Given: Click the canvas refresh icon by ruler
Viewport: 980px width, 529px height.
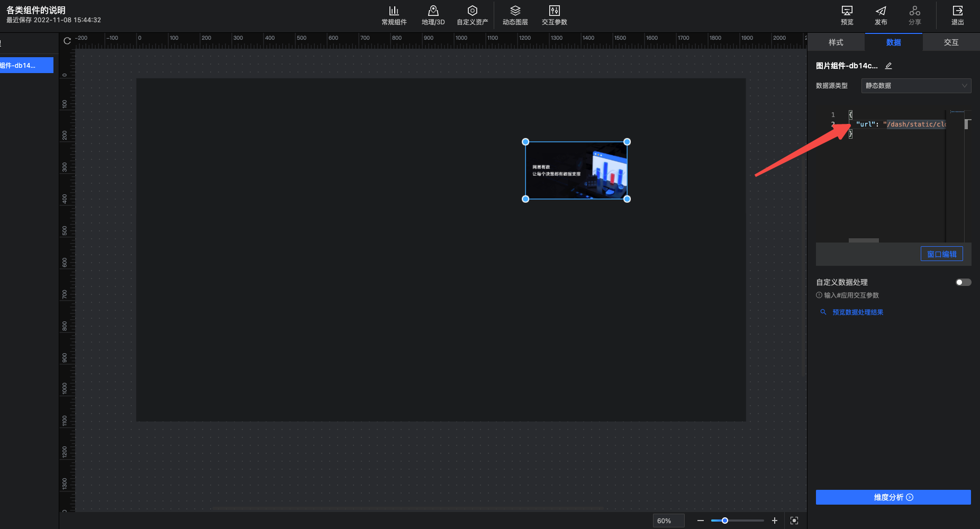Looking at the screenshot, I should (67, 41).
